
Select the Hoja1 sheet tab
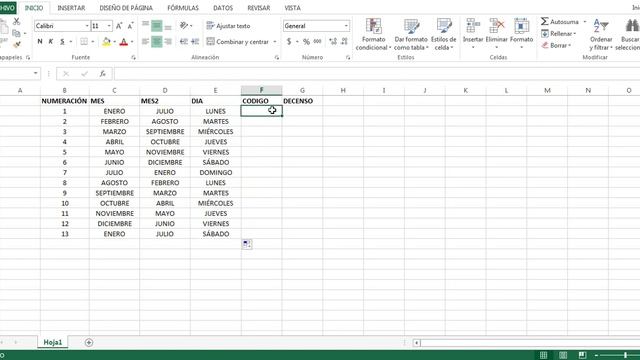pos(53,342)
